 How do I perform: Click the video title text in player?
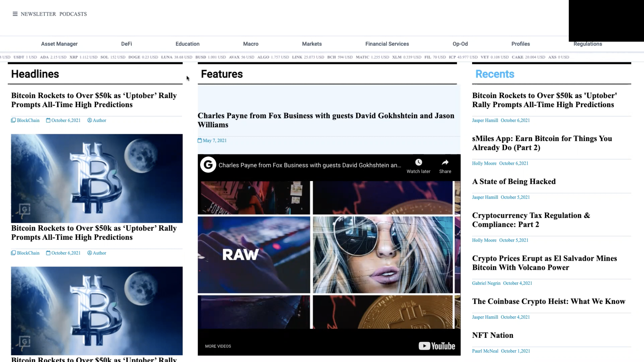tap(310, 165)
